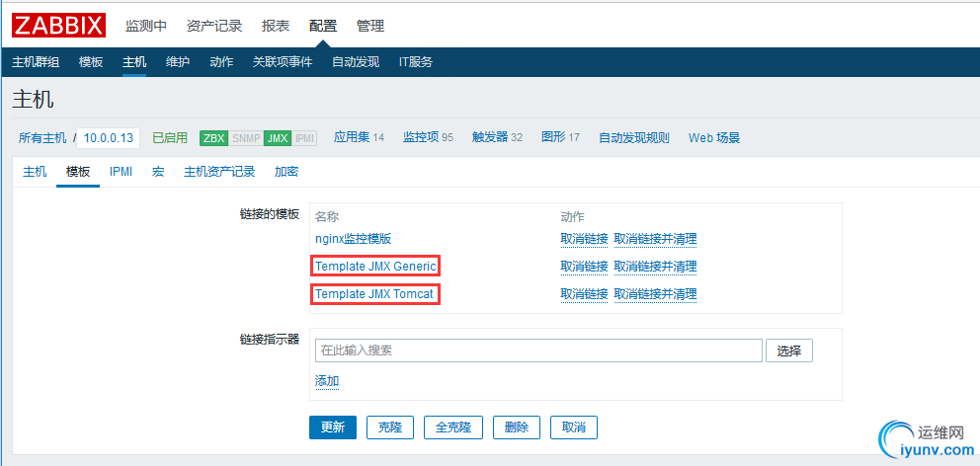Image resolution: width=980 pixels, height=466 pixels.
Task: Open Template JMX Tomcat link
Action: (x=374, y=293)
